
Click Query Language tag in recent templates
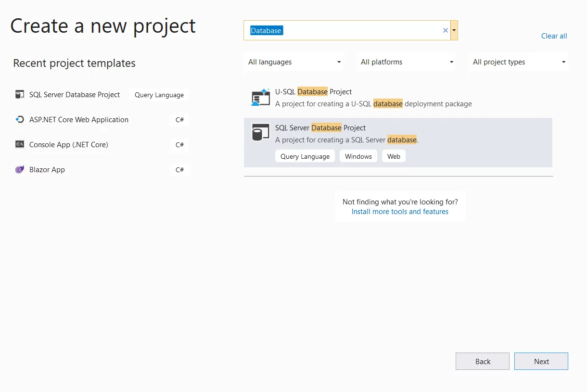(x=159, y=95)
